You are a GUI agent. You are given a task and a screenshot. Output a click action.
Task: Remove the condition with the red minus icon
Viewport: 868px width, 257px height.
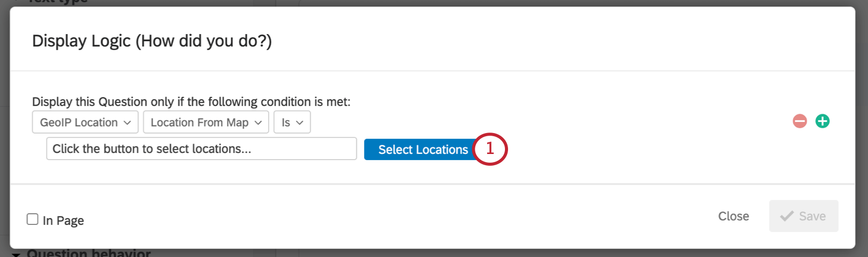[x=800, y=121]
